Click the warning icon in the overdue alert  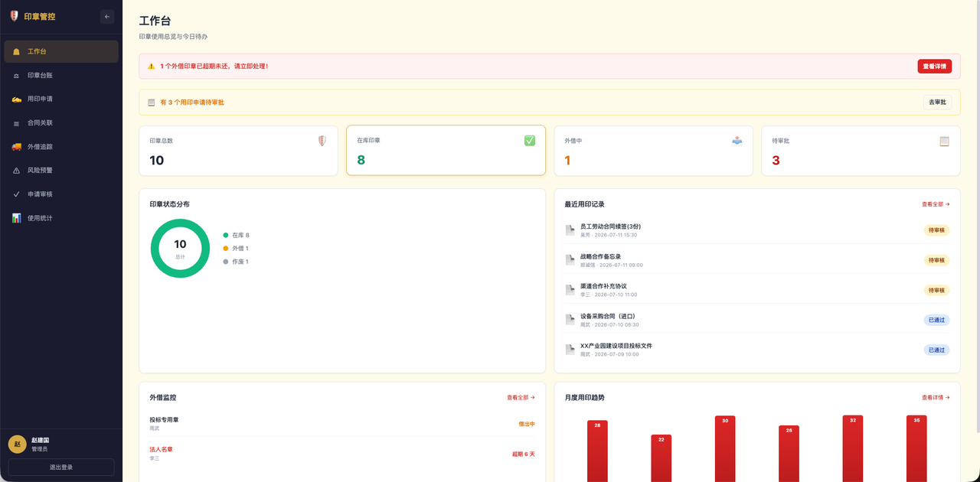tap(151, 66)
